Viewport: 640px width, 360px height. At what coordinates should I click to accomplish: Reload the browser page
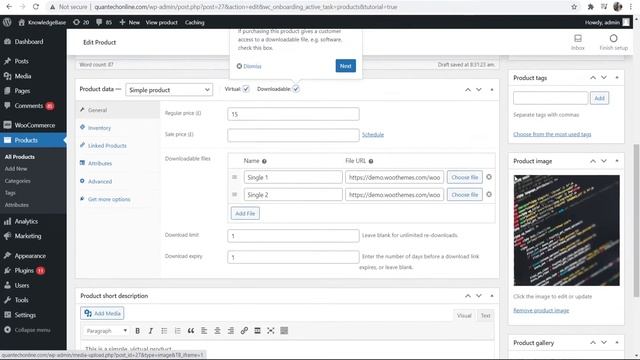click(x=36, y=7)
